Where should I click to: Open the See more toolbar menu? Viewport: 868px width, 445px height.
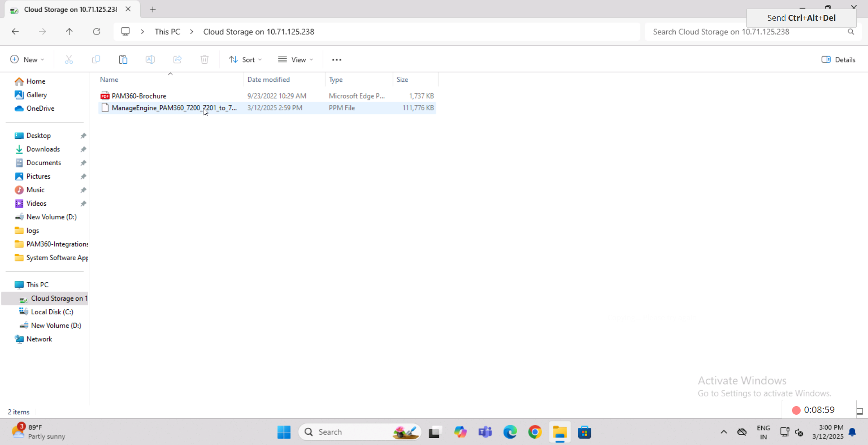pos(337,59)
